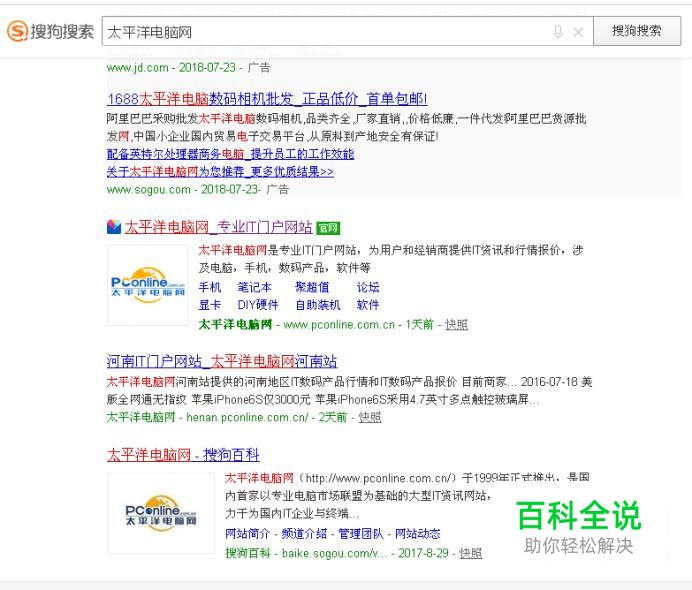Click the favicon beside 太平洋电脑网 official result
The width and height of the screenshot is (692, 590).
114,227
